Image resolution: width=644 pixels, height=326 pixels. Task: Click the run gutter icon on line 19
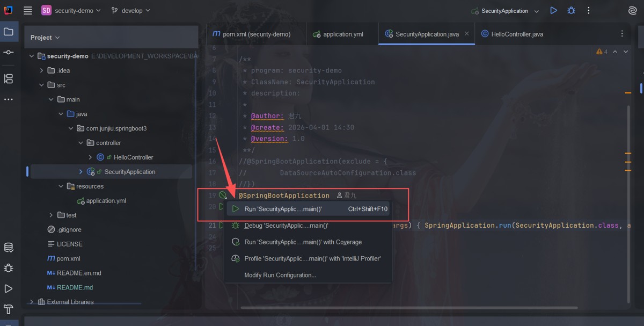[223, 195]
